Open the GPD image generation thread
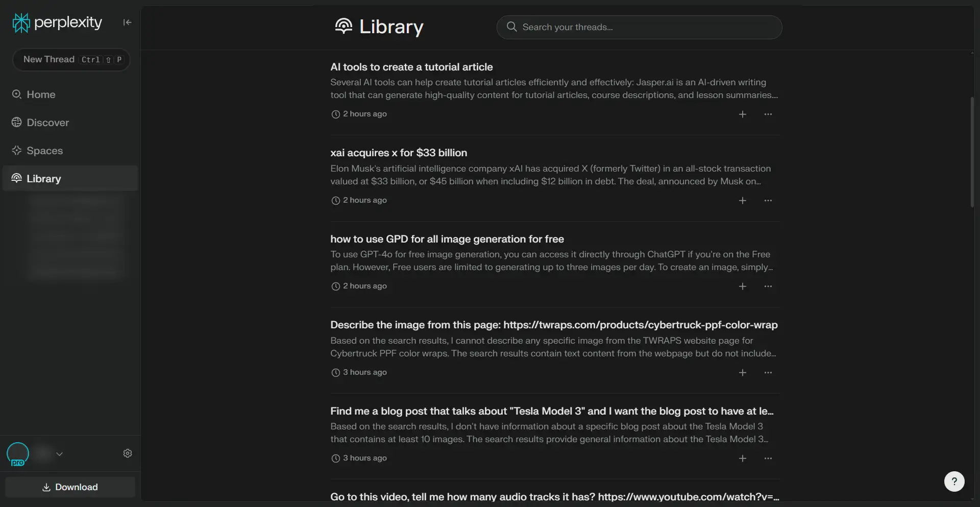The width and height of the screenshot is (980, 507). tap(447, 239)
